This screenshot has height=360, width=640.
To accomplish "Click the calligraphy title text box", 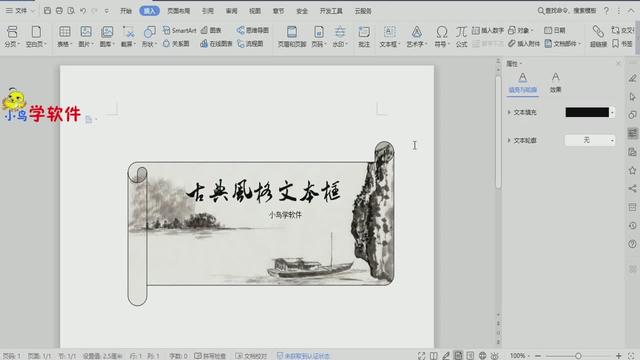I will pyautogui.click(x=263, y=192).
